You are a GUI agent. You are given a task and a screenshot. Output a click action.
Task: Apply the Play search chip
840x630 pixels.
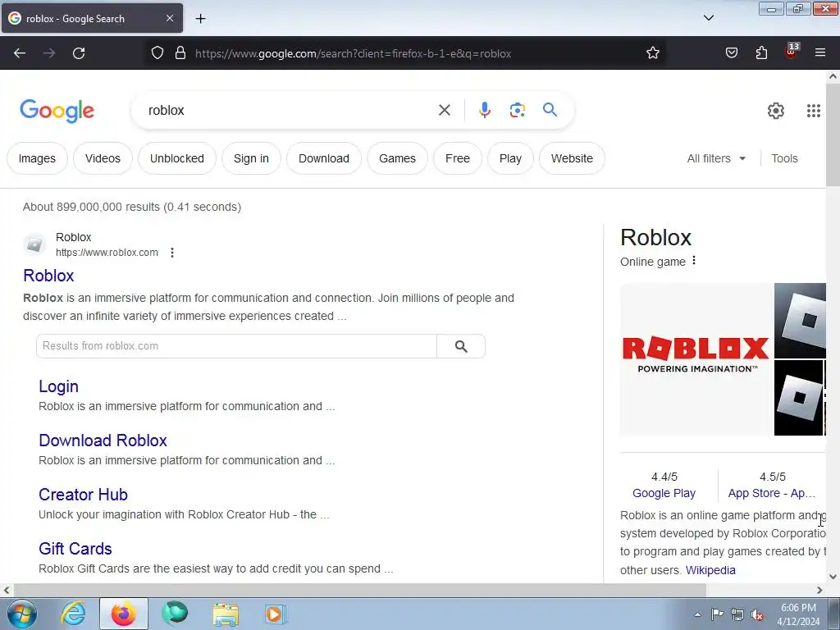click(x=510, y=158)
